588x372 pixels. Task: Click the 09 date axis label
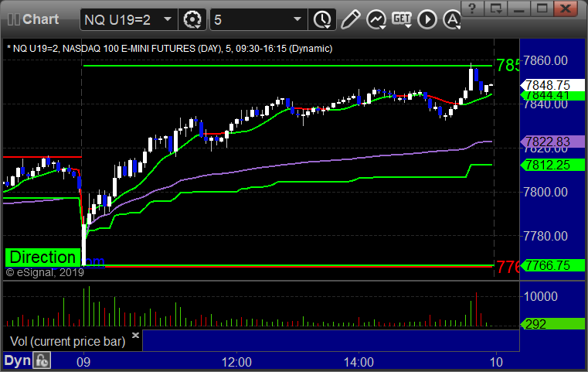(x=83, y=362)
